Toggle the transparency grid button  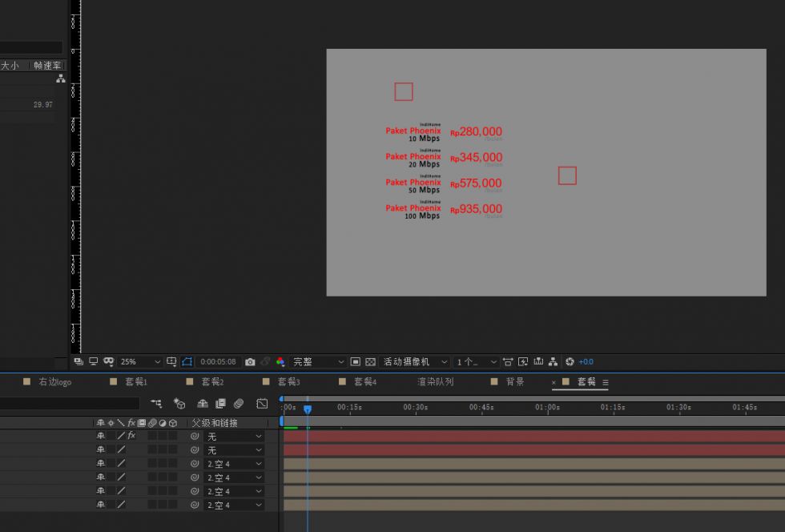[369, 362]
